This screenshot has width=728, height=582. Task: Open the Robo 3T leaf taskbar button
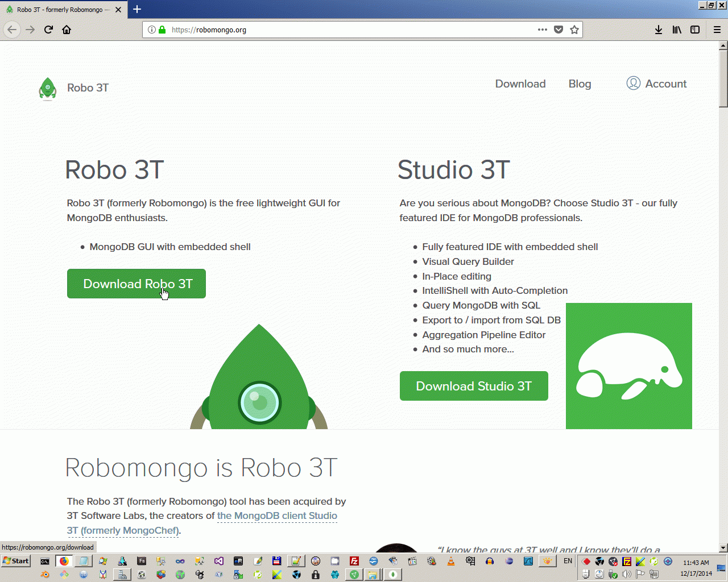pyautogui.click(x=393, y=575)
